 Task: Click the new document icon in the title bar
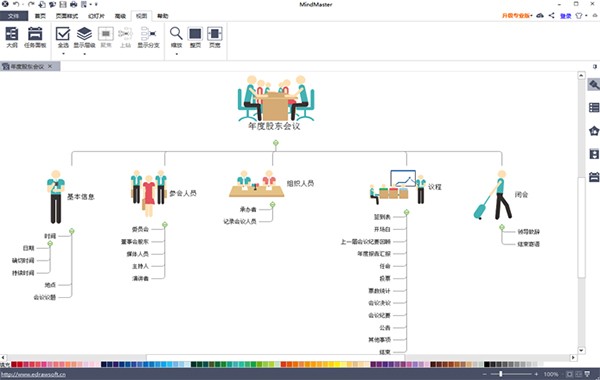pos(42,4)
